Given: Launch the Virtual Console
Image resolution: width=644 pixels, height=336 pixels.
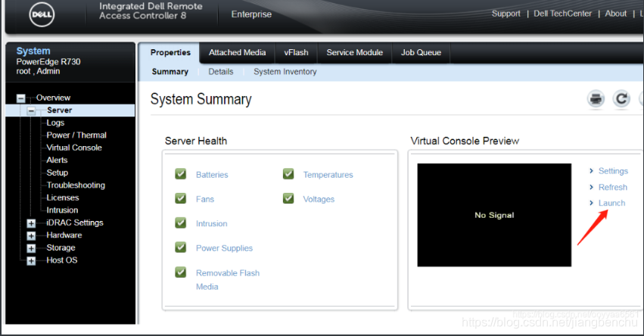Looking at the screenshot, I should 611,203.
